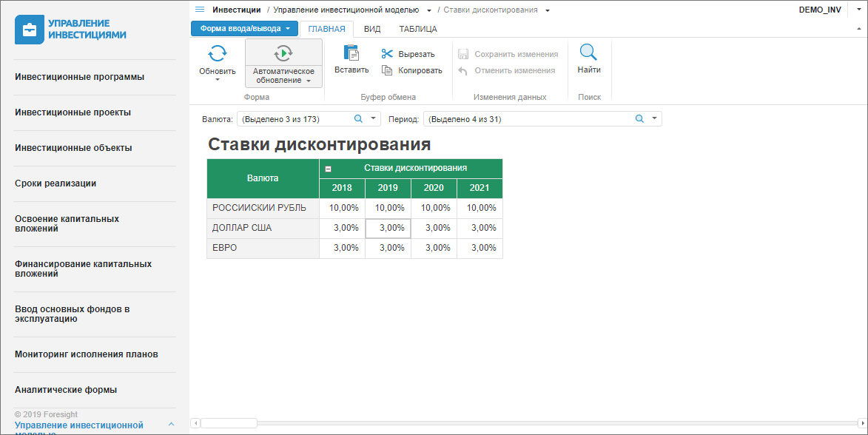The height and width of the screenshot is (435, 868).
Task: Click the Обновить refresh icon
Action: pos(217,54)
